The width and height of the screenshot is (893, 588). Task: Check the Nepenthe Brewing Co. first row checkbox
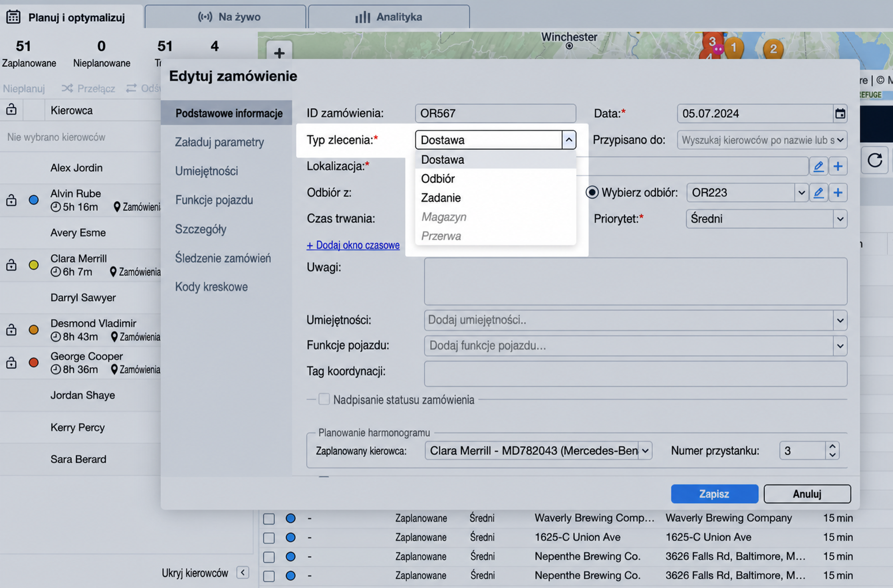pos(269,557)
